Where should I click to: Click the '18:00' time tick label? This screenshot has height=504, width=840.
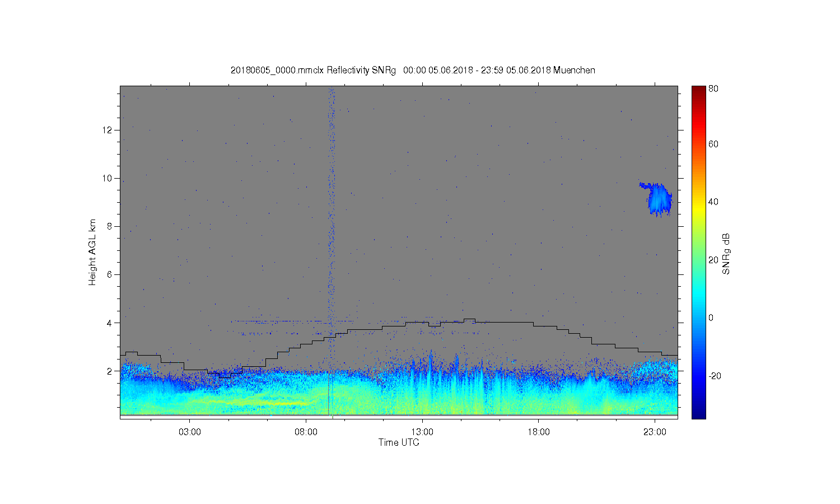point(538,432)
